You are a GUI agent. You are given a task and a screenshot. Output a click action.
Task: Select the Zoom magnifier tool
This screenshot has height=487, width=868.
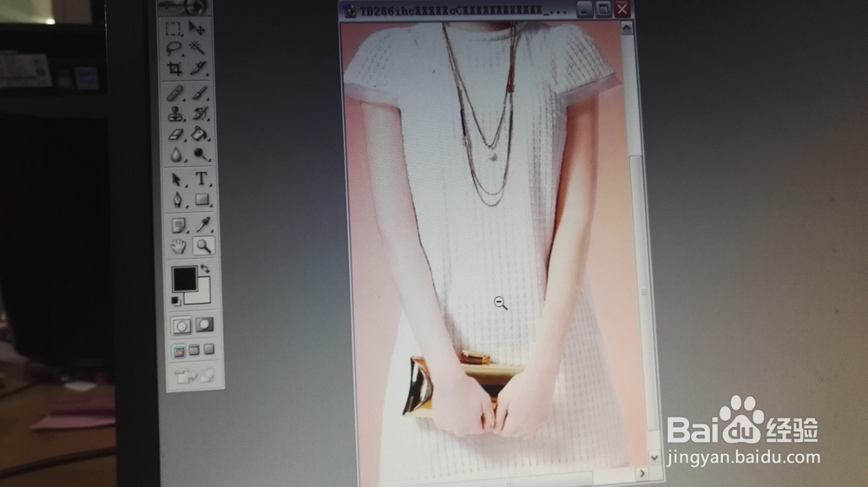click(204, 246)
